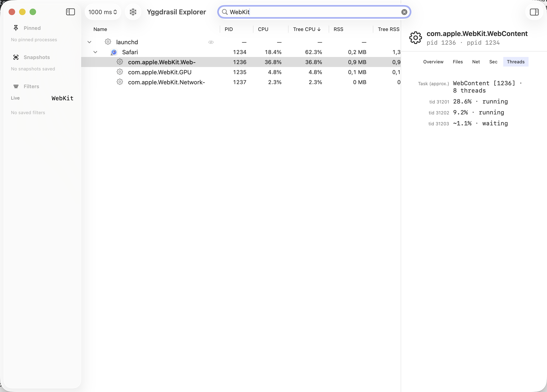The height and width of the screenshot is (392, 547).
Task: Switch to the Files tab
Action: (x=458, y=62)
